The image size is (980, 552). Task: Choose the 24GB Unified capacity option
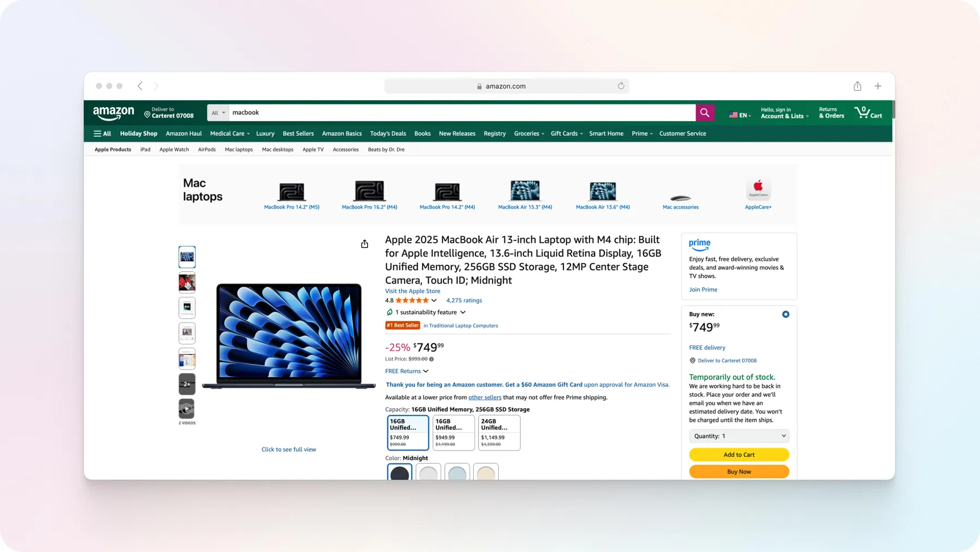click(x=498, y=432)
